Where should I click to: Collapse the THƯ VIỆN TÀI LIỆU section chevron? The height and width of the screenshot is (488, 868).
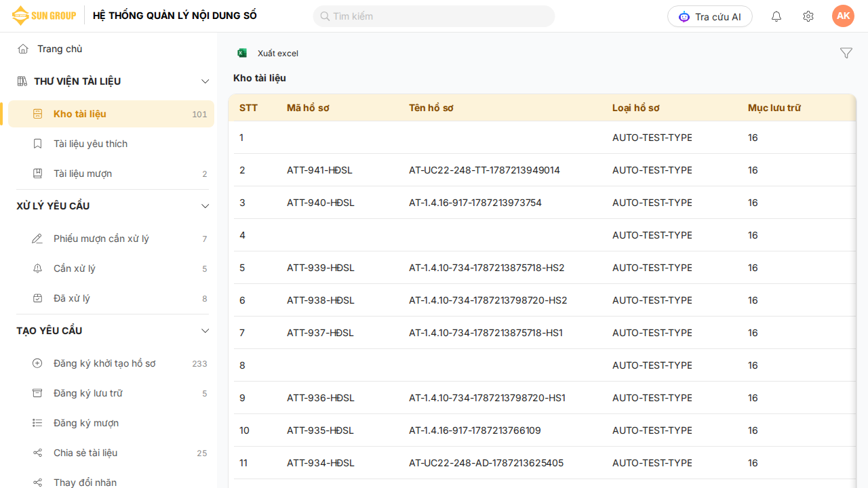[x=205, y=81]
